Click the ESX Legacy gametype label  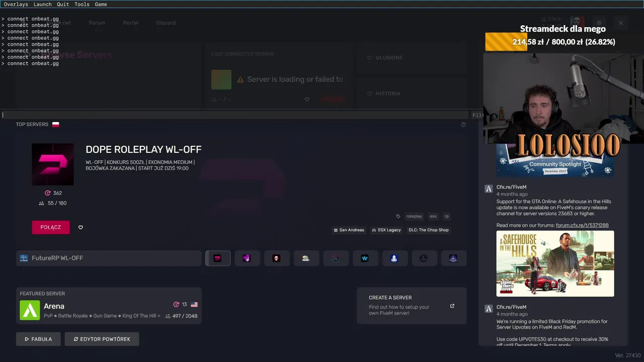pos(386,230)
